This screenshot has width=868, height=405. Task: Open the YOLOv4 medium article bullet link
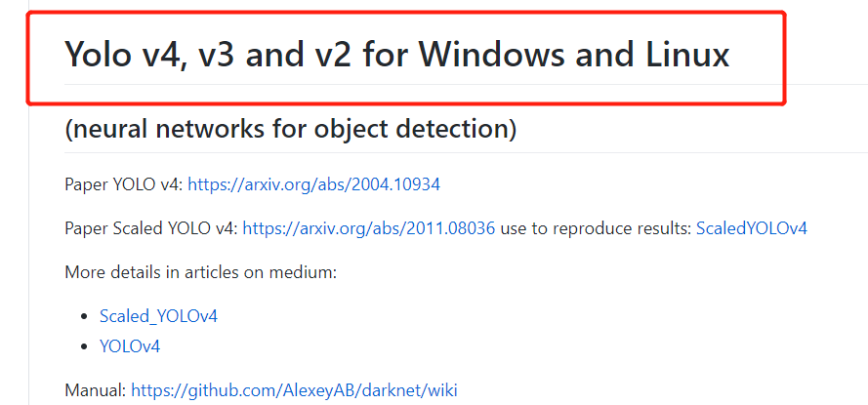point(130,345)
